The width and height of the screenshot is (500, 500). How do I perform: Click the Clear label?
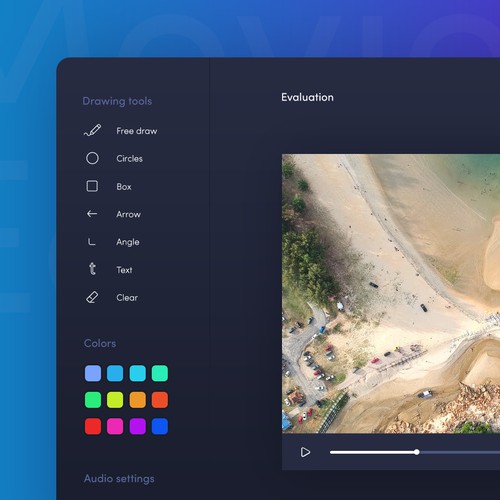point(127,298)
